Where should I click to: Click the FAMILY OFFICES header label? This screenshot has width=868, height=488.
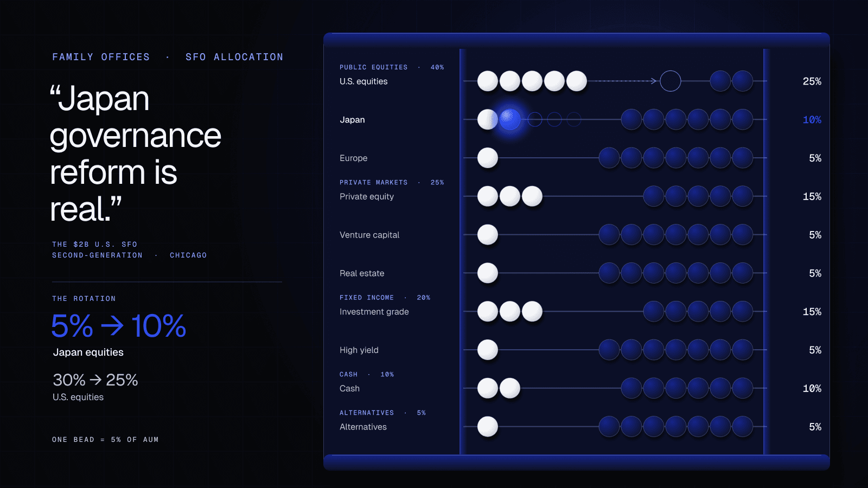click(101, 57)
